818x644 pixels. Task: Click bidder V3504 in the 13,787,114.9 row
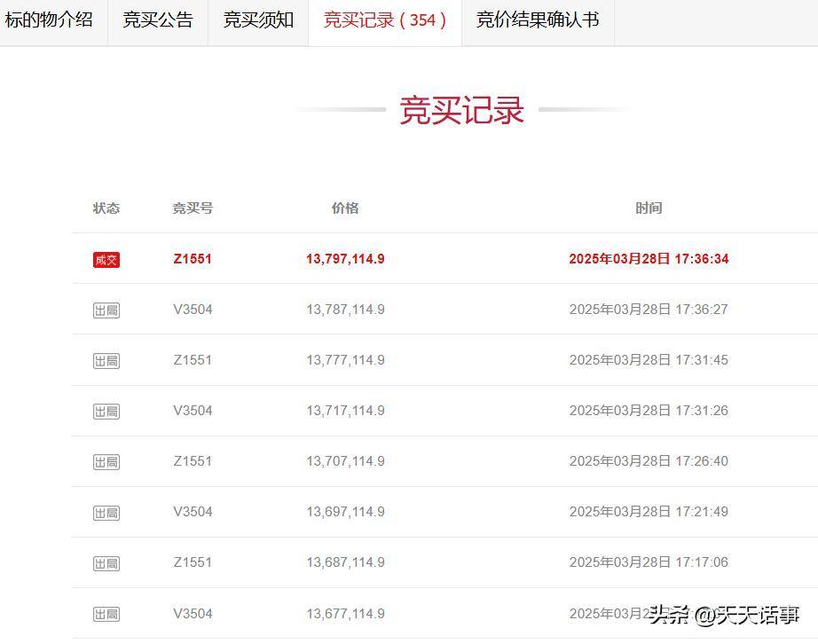[x=193, y=310]
